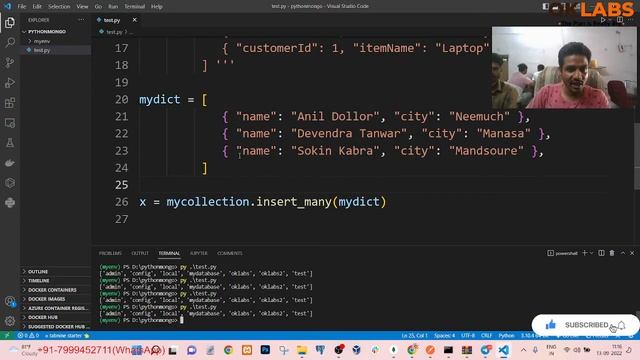This screenshot has height=360, width=640.
Task: Open the Help menu
Action: (157, 7)
